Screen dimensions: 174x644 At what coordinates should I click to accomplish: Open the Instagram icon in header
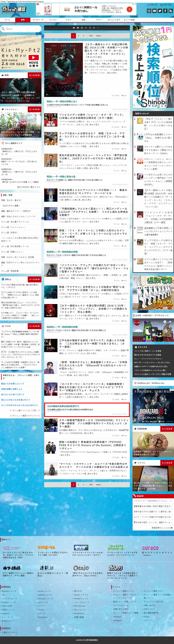coord(149,11)
